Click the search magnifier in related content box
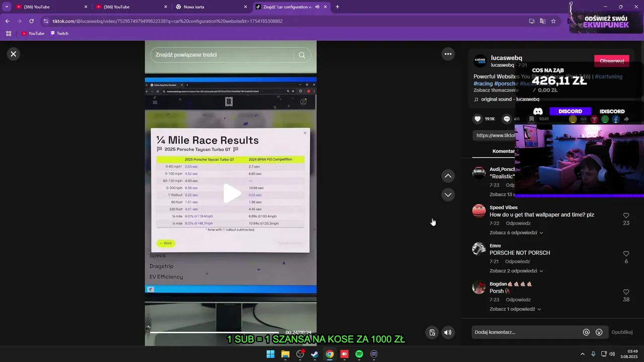644x362 pixels. point(302,55)
